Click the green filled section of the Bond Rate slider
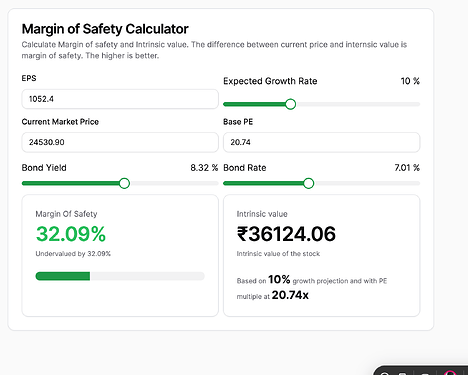Screen dimensions: 468x375 coord(263,183)
